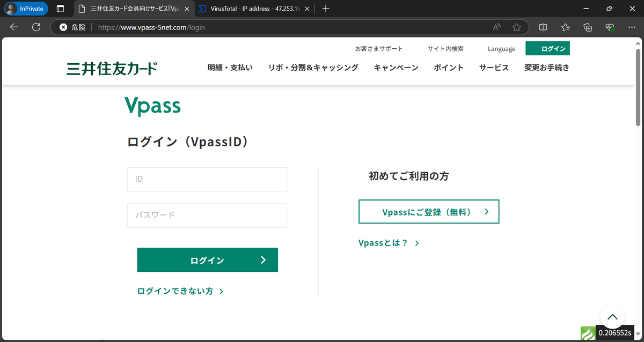Open Browser essentials
This screenshot has height=342, width=644.
[x=609, y=27]
